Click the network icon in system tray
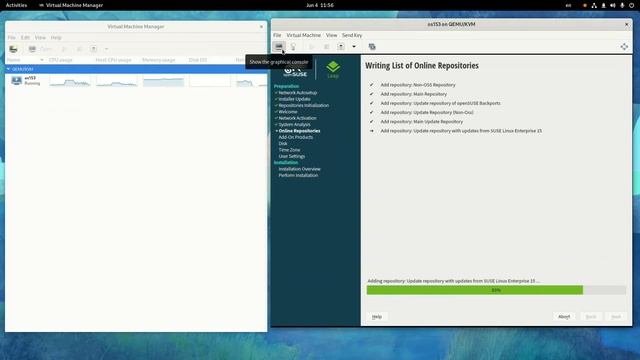 pos(594,5)
